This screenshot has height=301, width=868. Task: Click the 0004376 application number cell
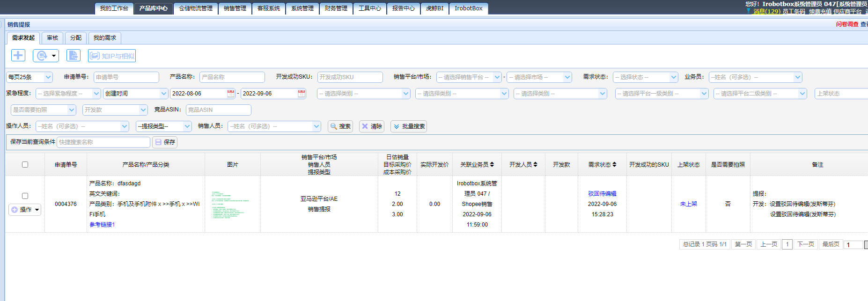[66, 204]
